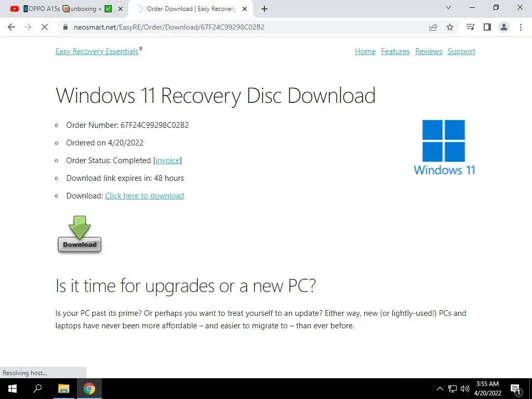Open the Chrome profile avatar
The image size is (532, 399).
(504, 27)
